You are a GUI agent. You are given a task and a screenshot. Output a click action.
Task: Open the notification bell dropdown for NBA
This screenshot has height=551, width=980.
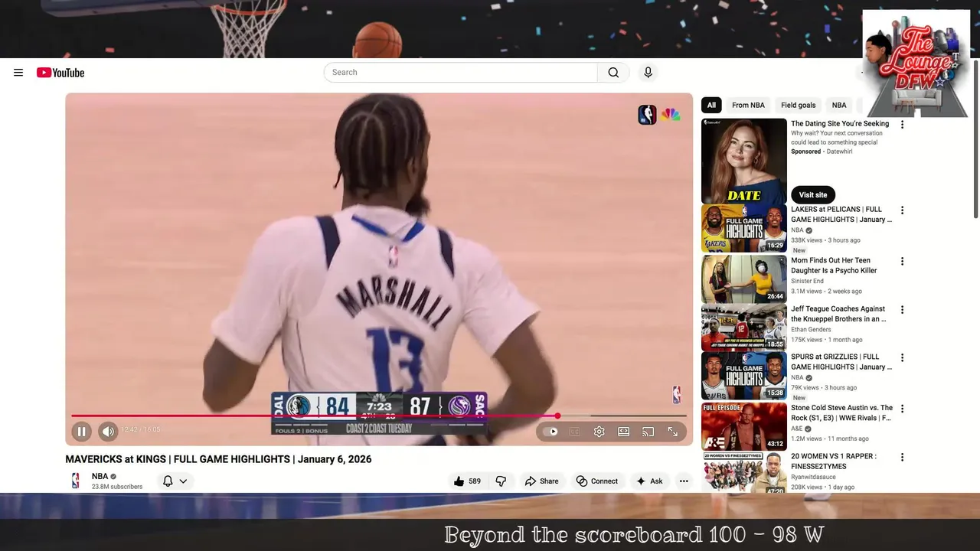[175, 481]
